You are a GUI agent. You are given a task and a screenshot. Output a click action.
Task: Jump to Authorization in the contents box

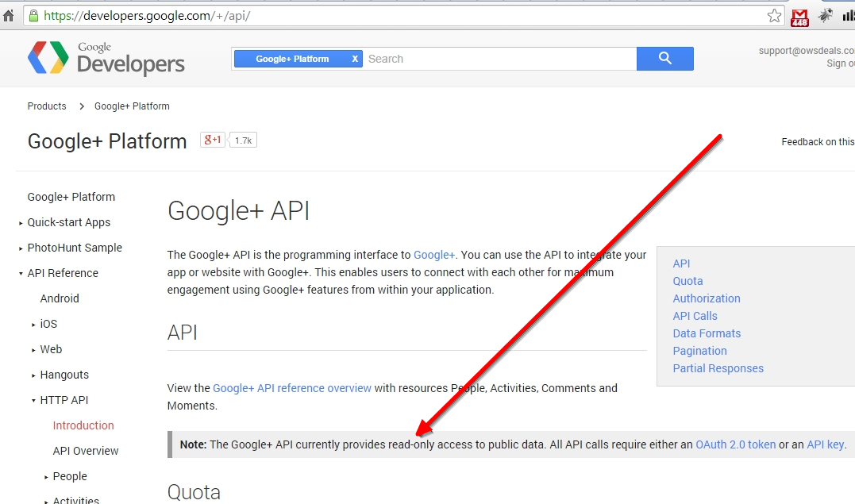[707, 298]
